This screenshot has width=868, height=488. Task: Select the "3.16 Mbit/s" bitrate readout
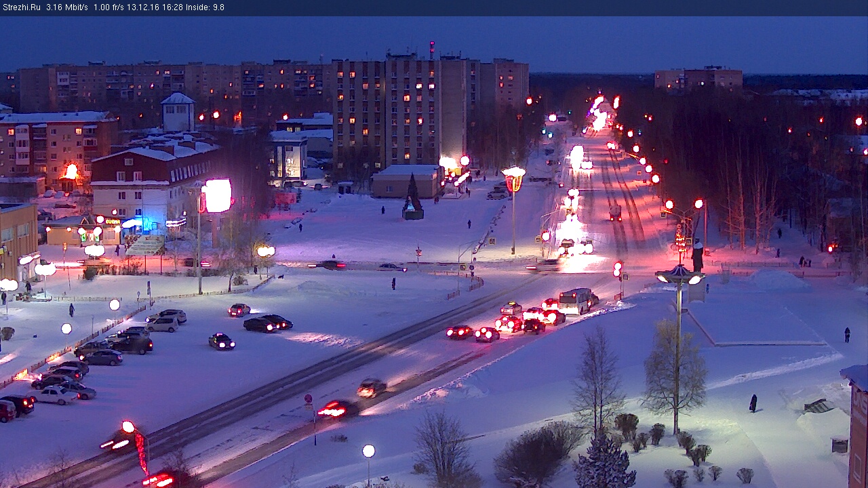pos(67,7)
